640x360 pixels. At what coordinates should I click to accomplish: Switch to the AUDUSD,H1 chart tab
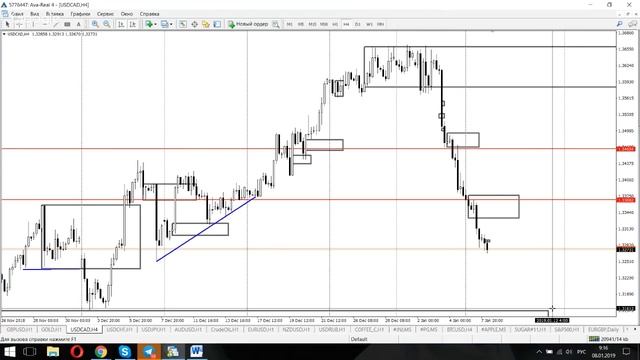(188, 329)
